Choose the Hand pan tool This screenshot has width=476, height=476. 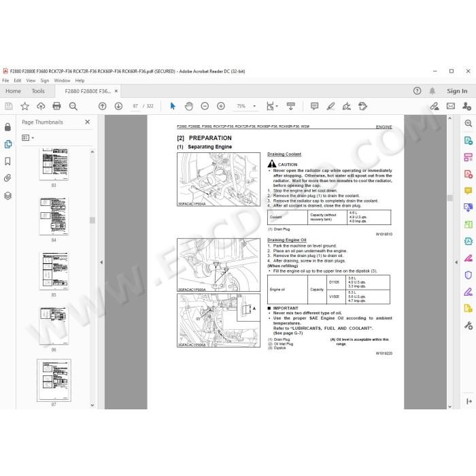click(189, 106)
